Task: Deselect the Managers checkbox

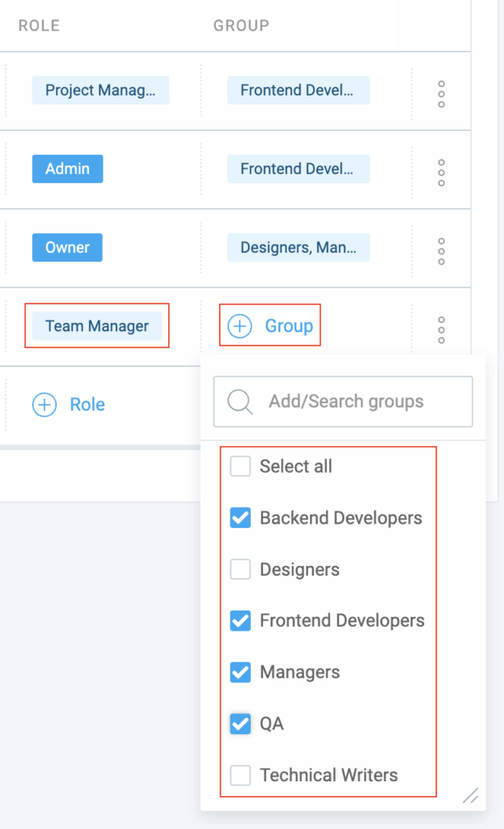Action: tap(240, 672)
